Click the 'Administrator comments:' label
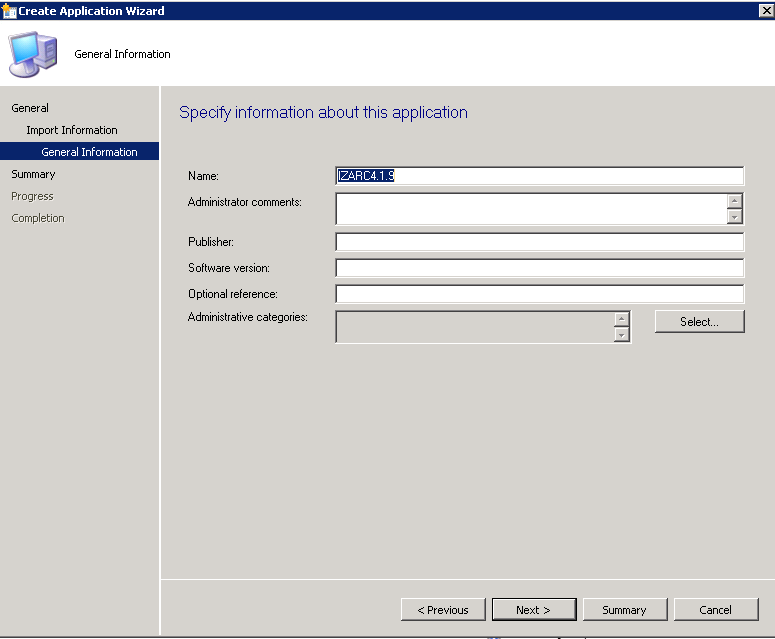The height and width of the screenshot is (639, 775). point(245,202)
